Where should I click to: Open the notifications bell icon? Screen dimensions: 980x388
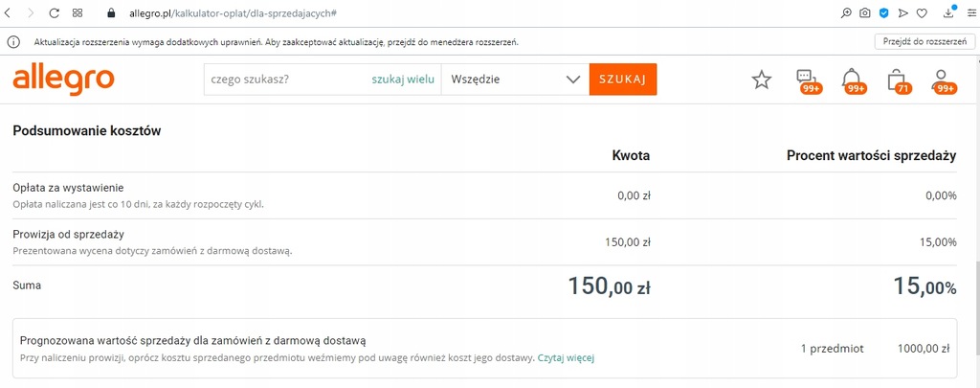pyautogui.click(x=851, y=80)
